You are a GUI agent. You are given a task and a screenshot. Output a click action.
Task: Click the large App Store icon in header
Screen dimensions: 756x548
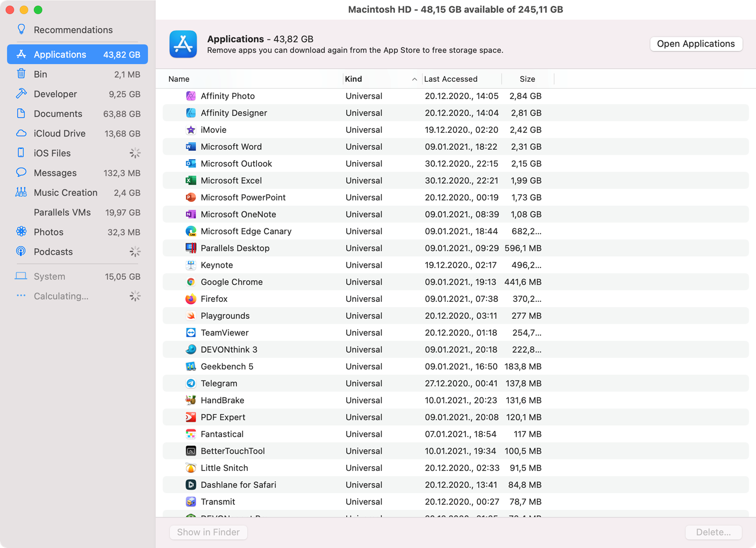(183, 44)
